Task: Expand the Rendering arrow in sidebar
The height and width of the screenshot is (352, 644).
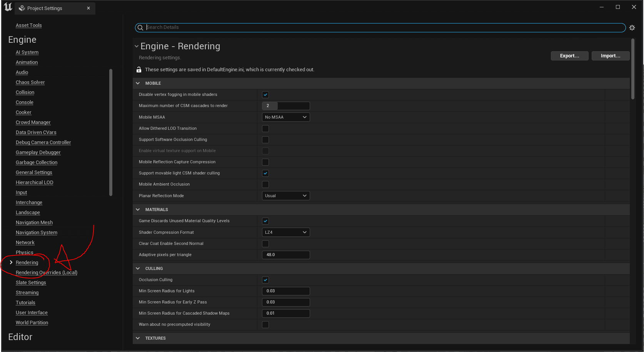Action: point(11,262)
